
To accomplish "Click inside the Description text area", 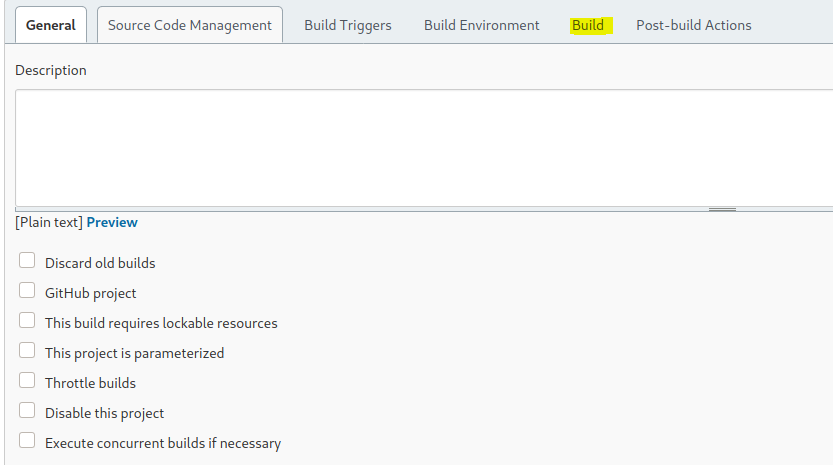I will (x=420, y=147).
